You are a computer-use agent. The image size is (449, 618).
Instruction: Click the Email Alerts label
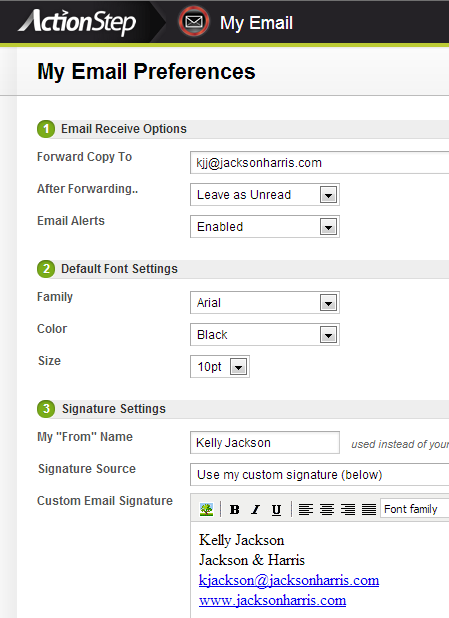[71, 221]
